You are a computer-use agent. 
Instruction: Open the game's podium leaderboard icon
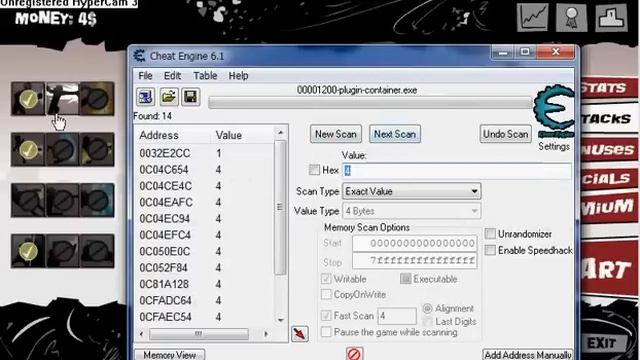pyautogui.click(x=611, y=17)
